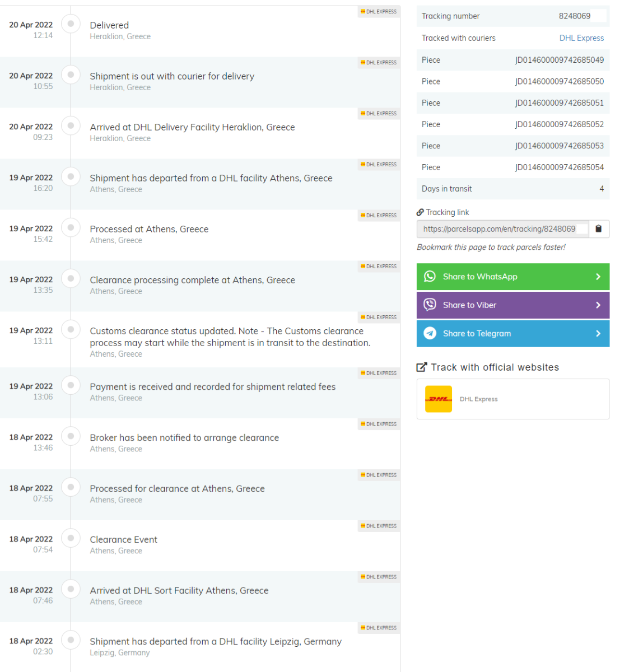
Task: Click the WhatsApp logo icon
Action: point(430,277)
